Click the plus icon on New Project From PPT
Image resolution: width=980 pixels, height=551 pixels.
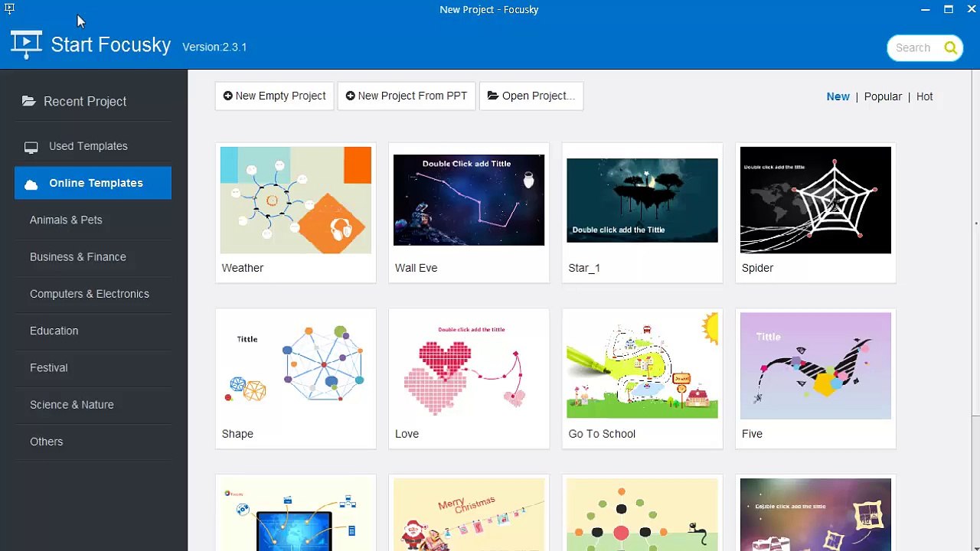(x=350, y=96)
